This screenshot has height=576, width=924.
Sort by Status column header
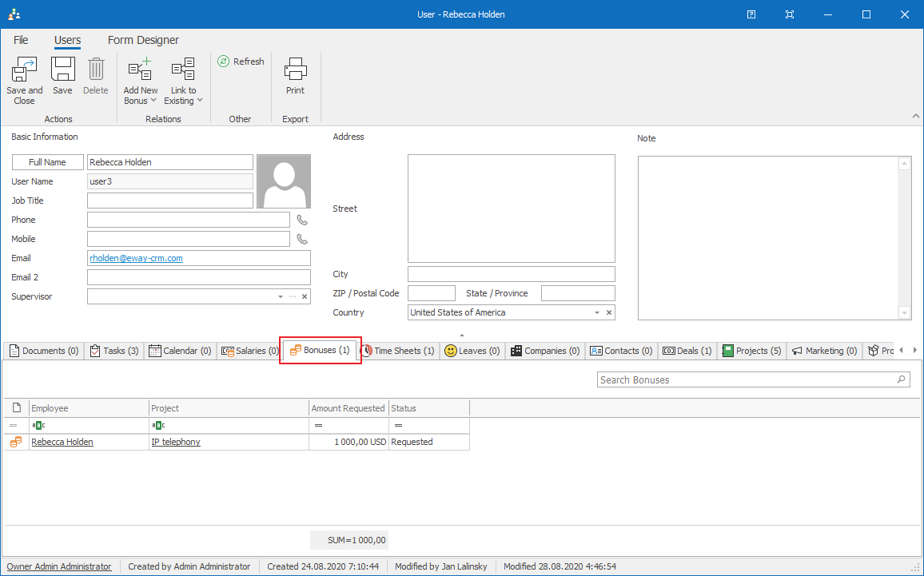[428, 408]
